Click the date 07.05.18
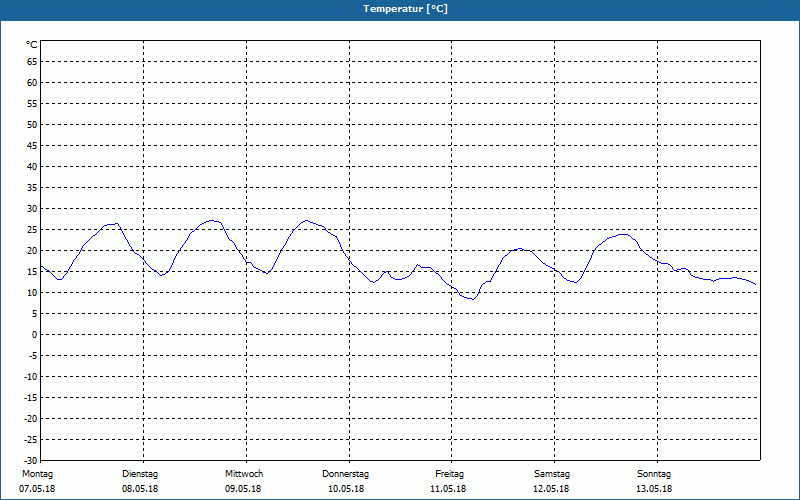 point(37,489)
